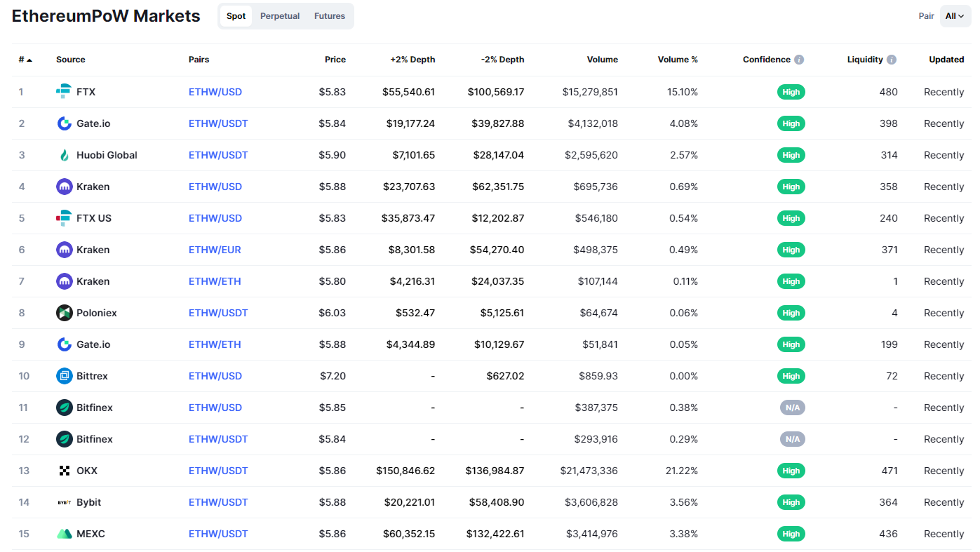Viewport: 980px width, 552px height.
Task: Sort markets by Volume column header
Action: [602, 60]
